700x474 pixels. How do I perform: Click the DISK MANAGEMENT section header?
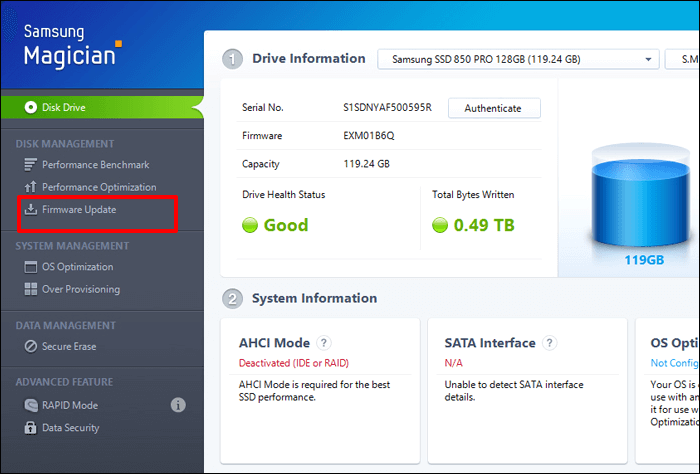coord(65,144)
